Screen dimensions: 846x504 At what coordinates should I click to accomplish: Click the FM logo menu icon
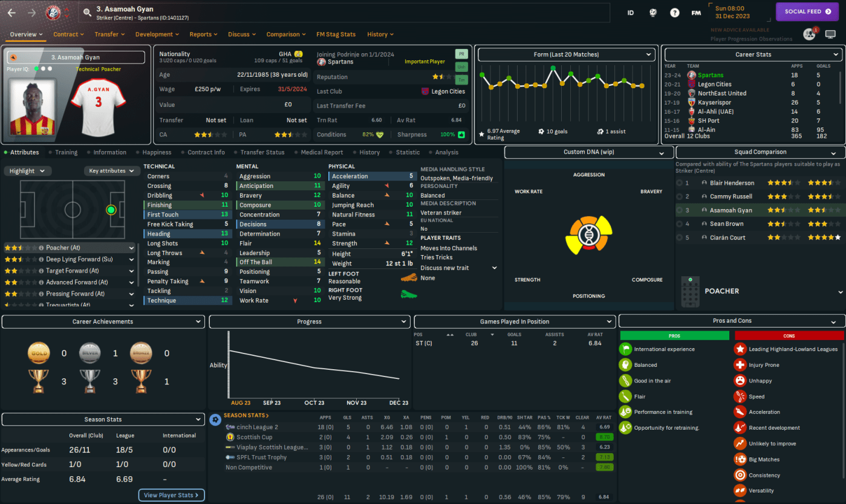696,13
